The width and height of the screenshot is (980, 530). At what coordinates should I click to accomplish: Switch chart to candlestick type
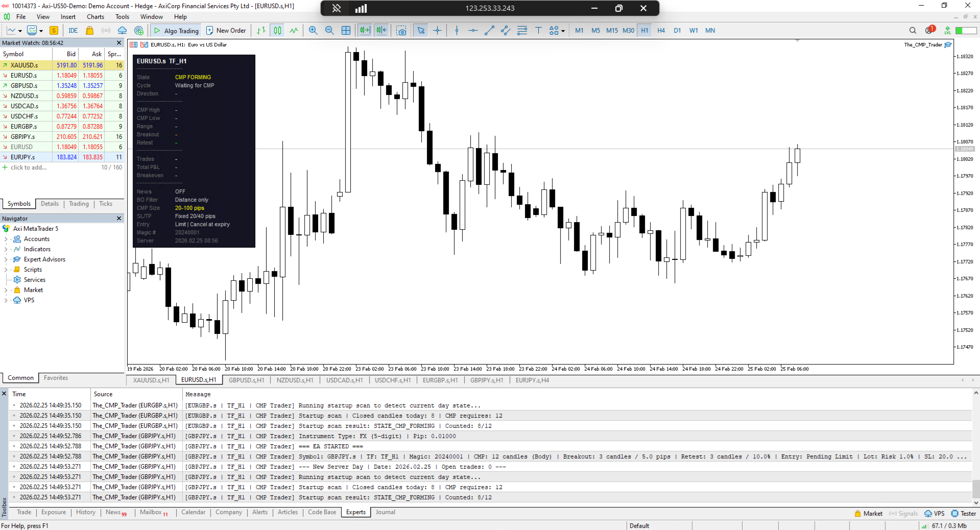tap(277, 31)
